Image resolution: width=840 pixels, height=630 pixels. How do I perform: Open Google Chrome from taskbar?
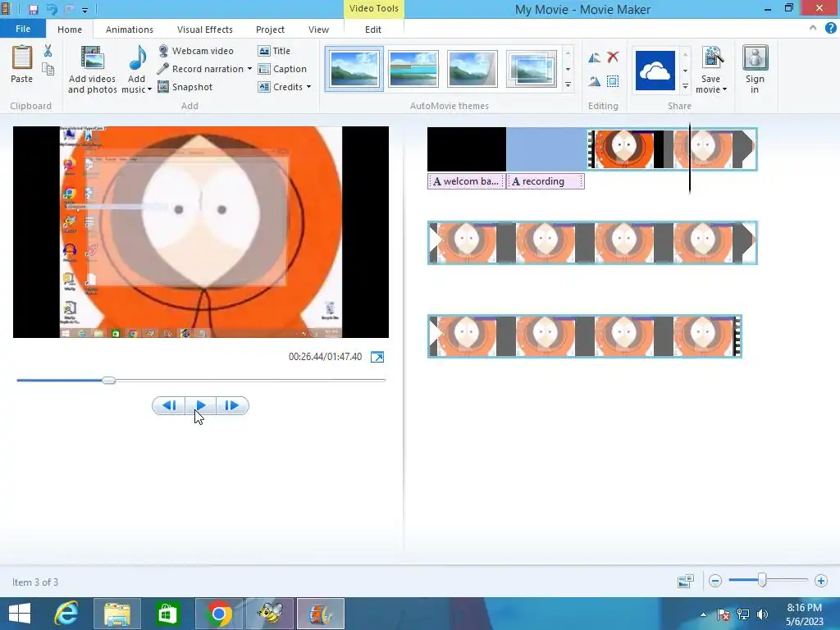tap(218, 614)
